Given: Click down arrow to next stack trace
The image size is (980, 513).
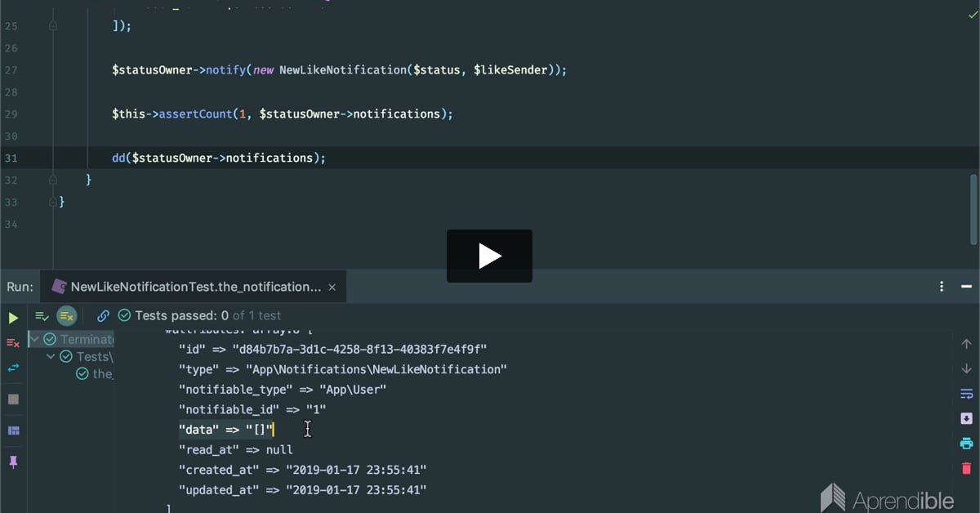Looking at the screenshot, I should pos(966,368).
